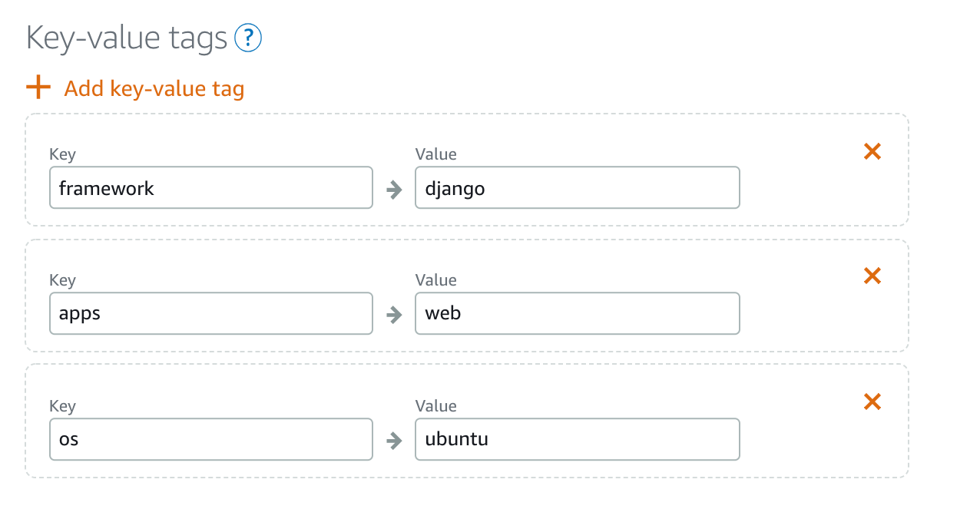Focus the Value field containing "django"
Viewport: 980px width, 519px height.
pyautogui.click(x=577, y=188)
